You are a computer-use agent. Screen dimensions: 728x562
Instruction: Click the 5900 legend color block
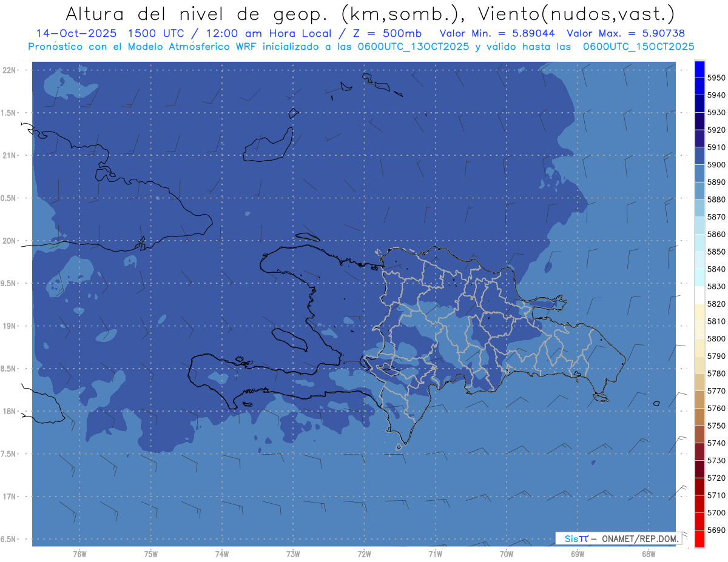point(699,156)
